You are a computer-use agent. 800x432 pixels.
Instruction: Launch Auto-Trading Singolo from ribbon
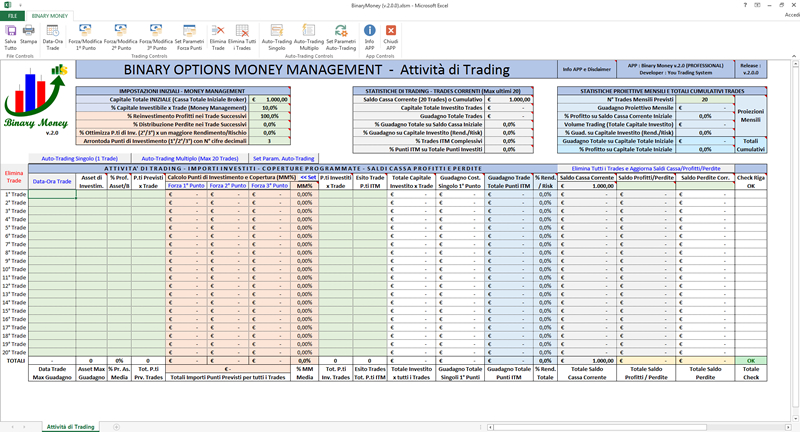[x=277, y=37]
